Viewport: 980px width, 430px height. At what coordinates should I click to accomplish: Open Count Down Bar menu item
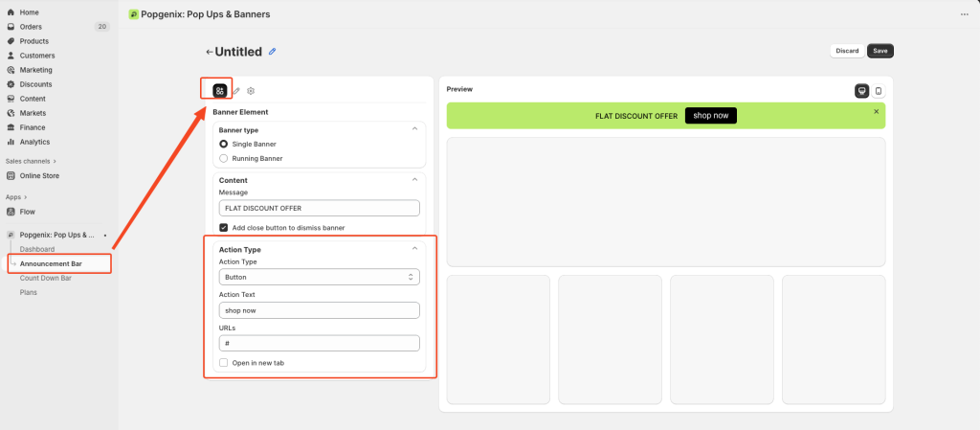46,278
